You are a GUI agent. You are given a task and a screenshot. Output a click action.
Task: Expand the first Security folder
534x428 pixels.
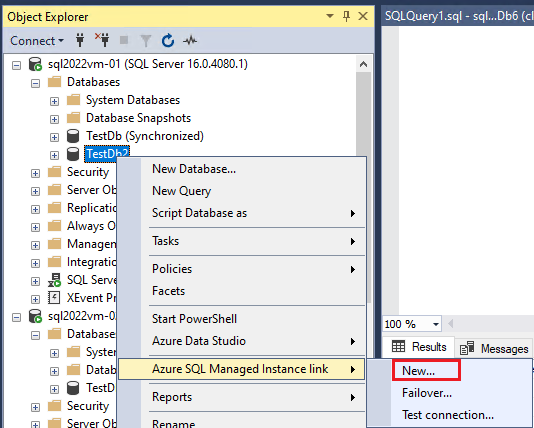point(35,173)
